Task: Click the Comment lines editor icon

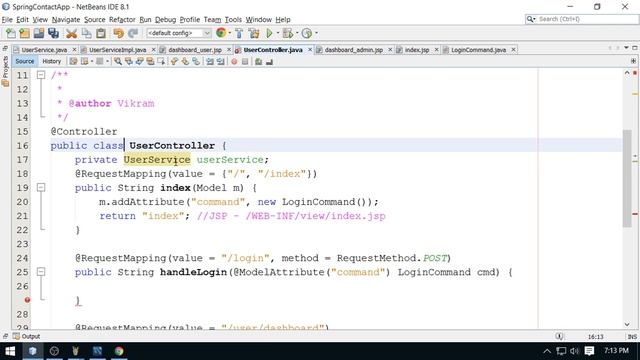Action: click(258, 62)
